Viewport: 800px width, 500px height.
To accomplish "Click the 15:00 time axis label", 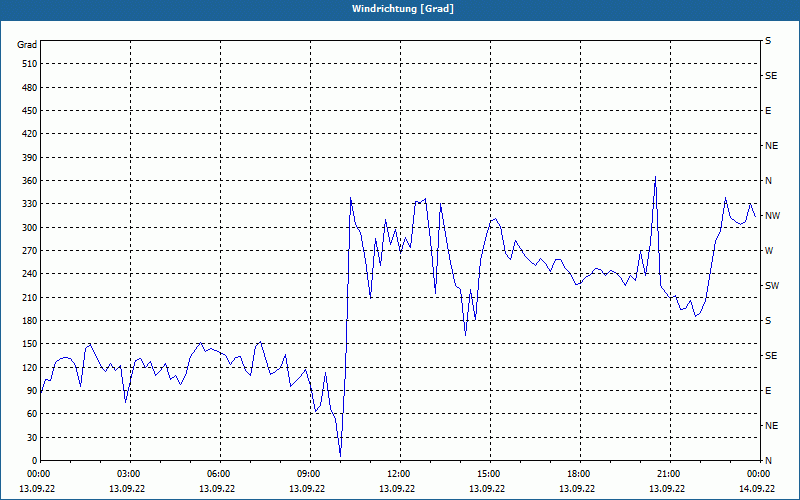I will 488,473.
